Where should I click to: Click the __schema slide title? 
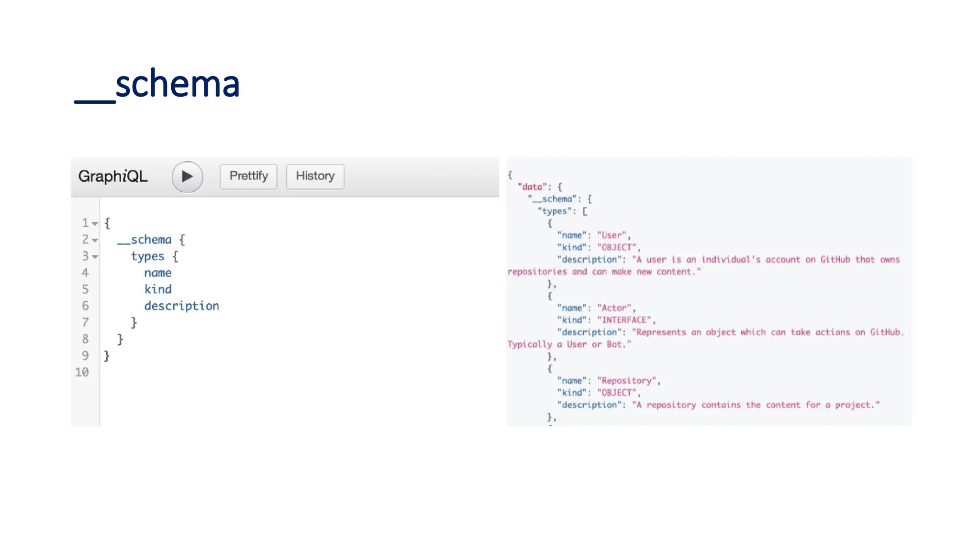click(x=157, y=84)
